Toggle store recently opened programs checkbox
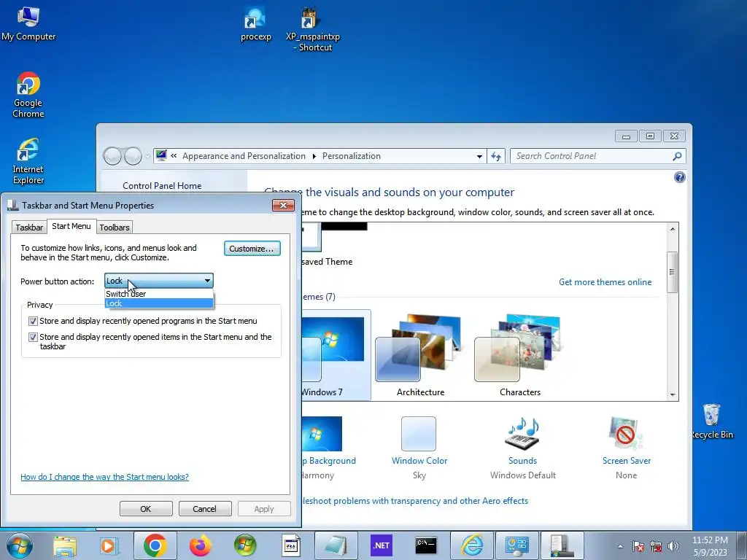747x560 pixels. [33, 321]
